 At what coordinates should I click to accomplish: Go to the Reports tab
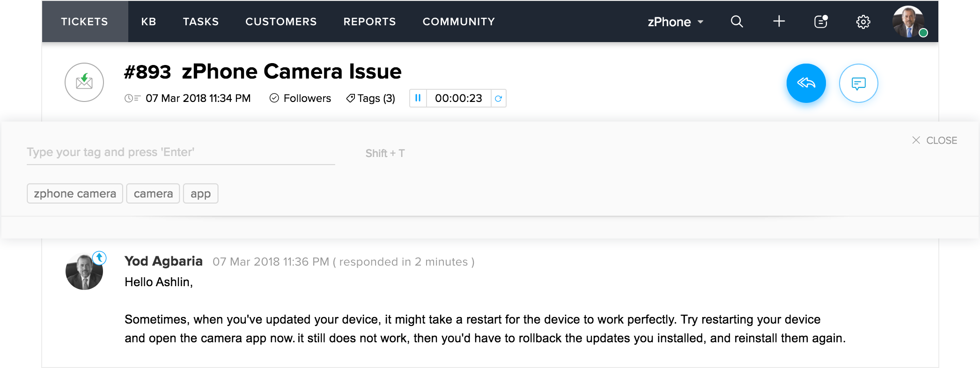pos(369,22)
